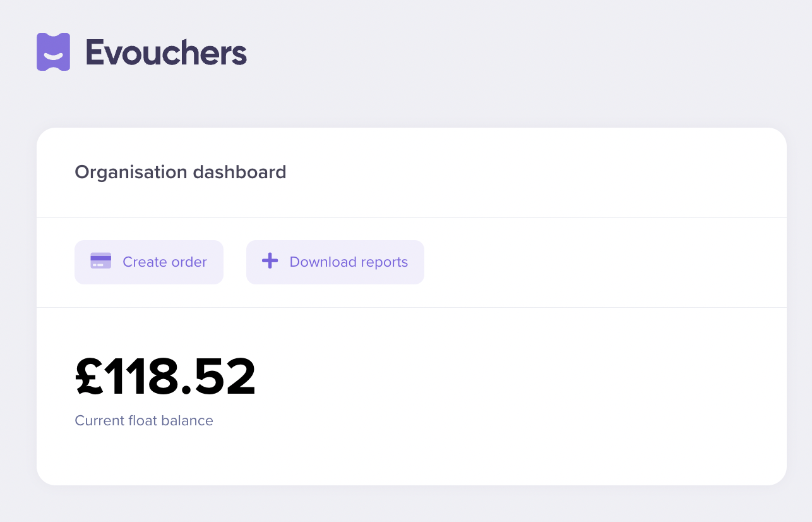
Task: Click the Evouchers ticket logo icon
Action: click(53, 52)
